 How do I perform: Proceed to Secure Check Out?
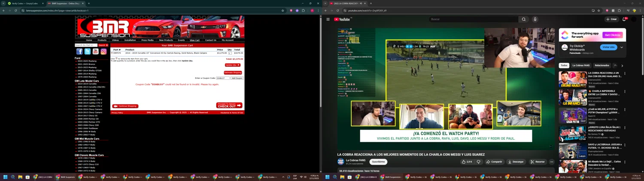pyautogui.click(x=229, y=105)
